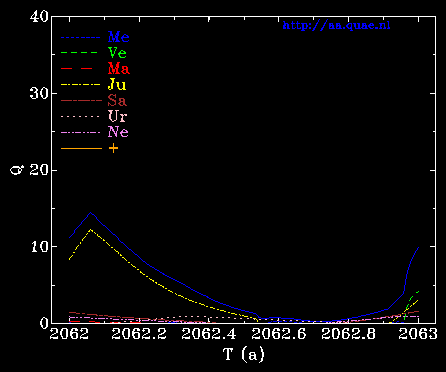Screen dimensions: 446x372
Task: Click the blue dotted Me legend line sample
Action: (81, 37)
